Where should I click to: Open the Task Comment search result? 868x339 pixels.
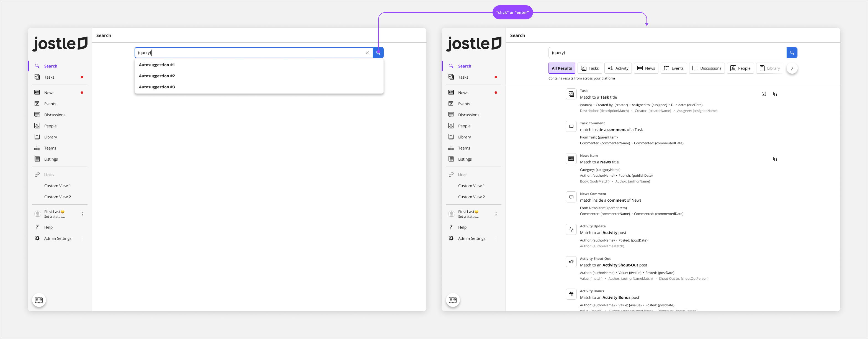click(611, 130)
